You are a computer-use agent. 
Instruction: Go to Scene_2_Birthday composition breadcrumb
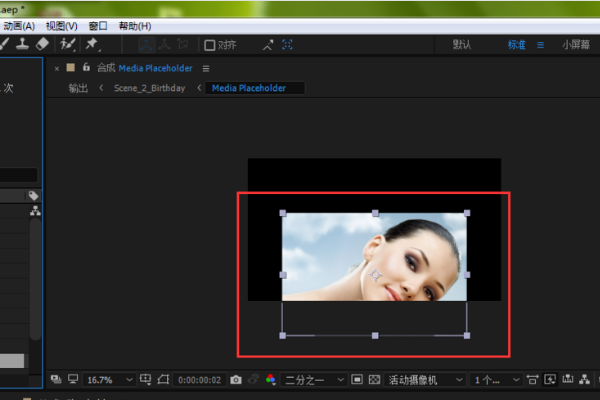pos(150,88)
